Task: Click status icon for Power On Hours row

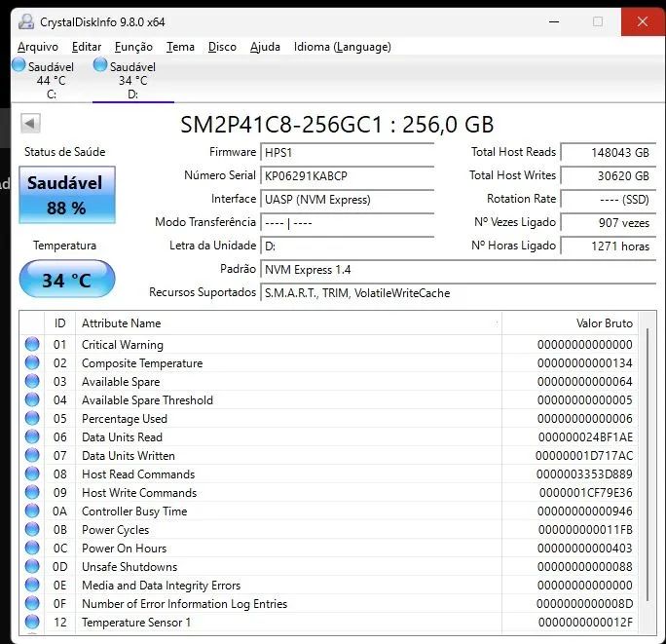Action: click(x=32, y=548)
